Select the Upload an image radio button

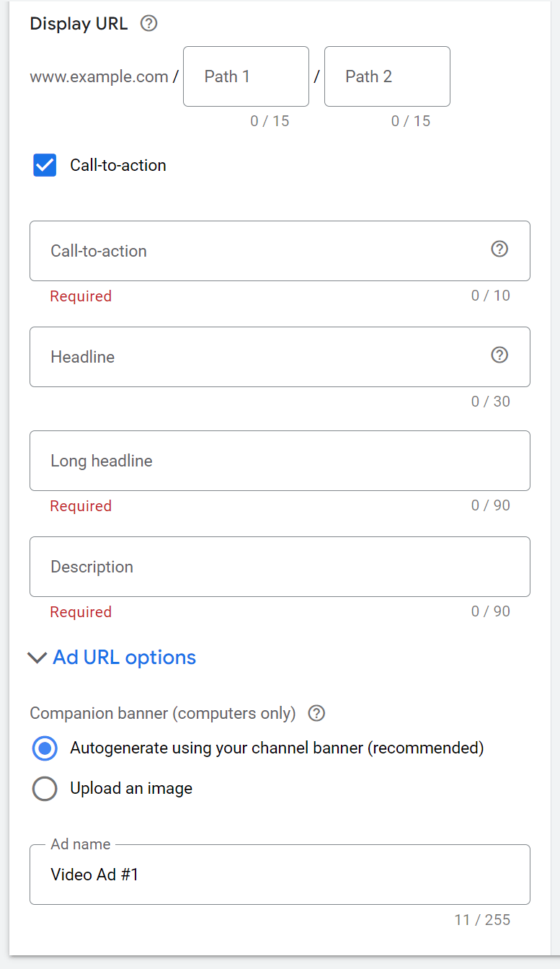point(45,788)
